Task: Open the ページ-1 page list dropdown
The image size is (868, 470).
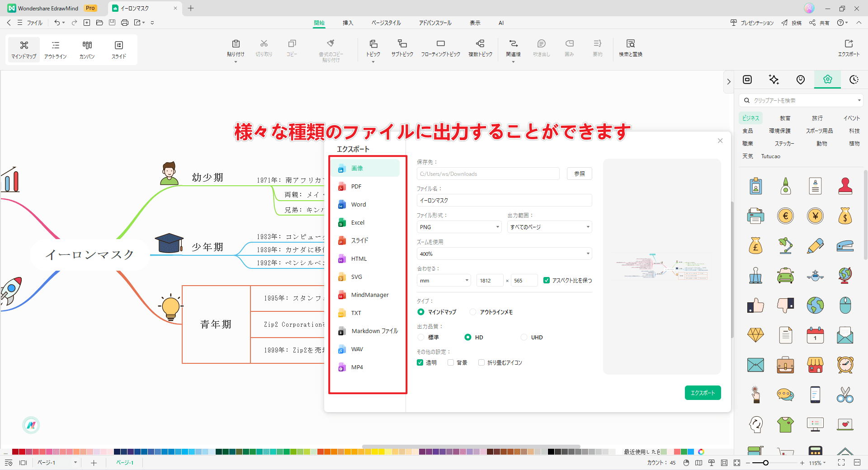Action: pyautogui.click(x=75, y=462)
